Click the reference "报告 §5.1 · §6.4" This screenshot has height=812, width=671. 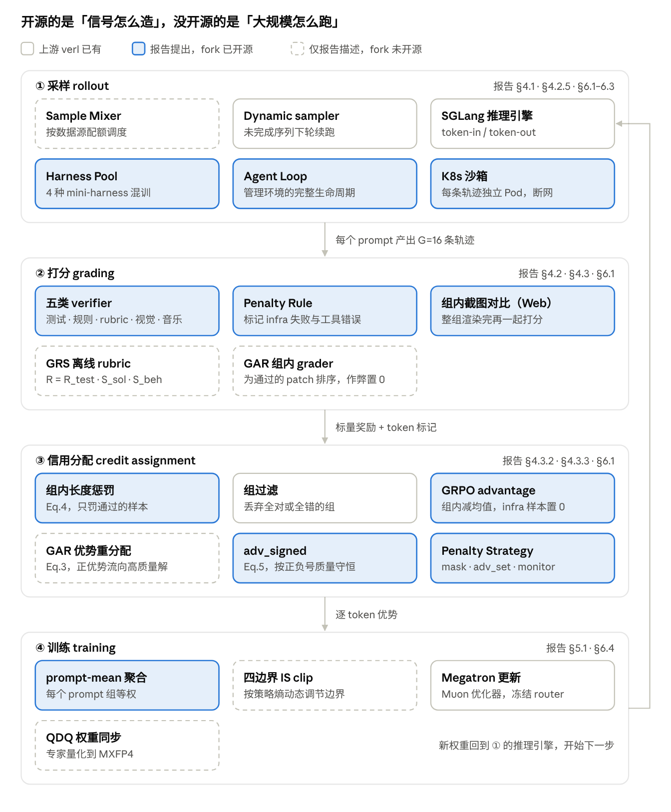pyautogui.click(x=580, y=648)
